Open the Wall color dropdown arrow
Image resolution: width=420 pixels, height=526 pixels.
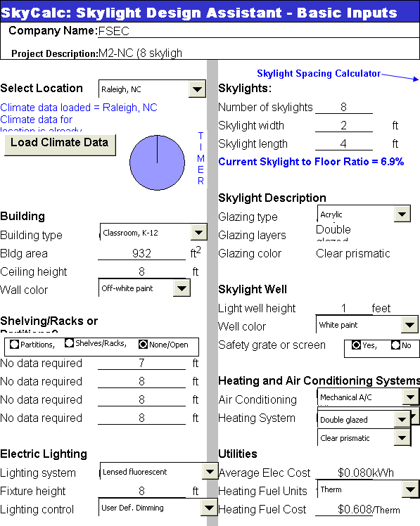coord(182,288)
